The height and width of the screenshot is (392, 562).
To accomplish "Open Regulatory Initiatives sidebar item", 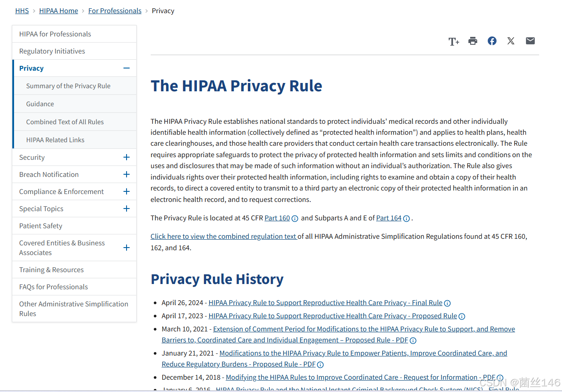I will tap(74, 51).
